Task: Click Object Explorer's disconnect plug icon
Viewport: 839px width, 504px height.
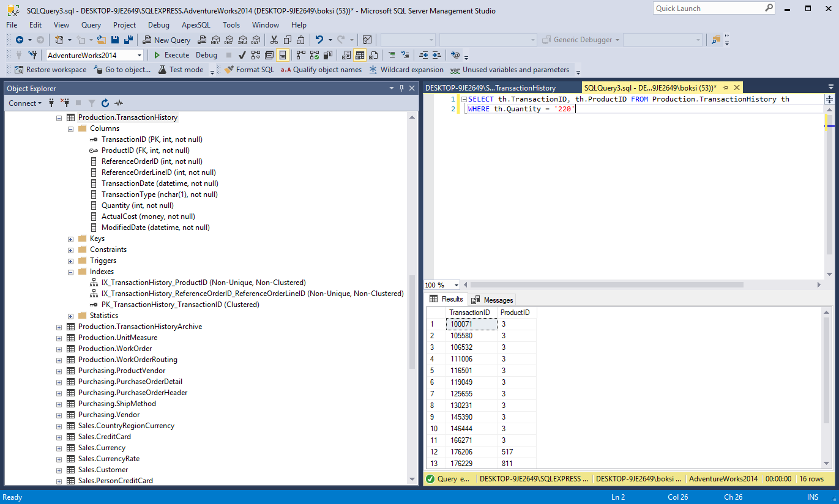Action: coord(65,103)
